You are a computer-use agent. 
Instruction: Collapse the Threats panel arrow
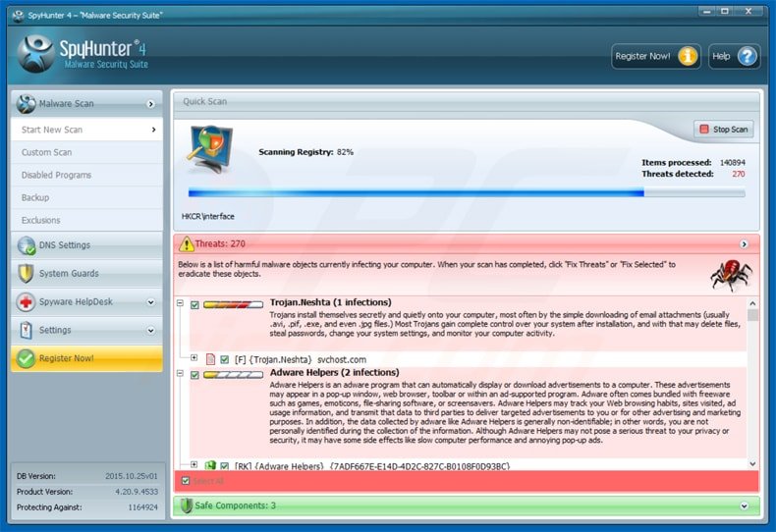click(744, 244)
